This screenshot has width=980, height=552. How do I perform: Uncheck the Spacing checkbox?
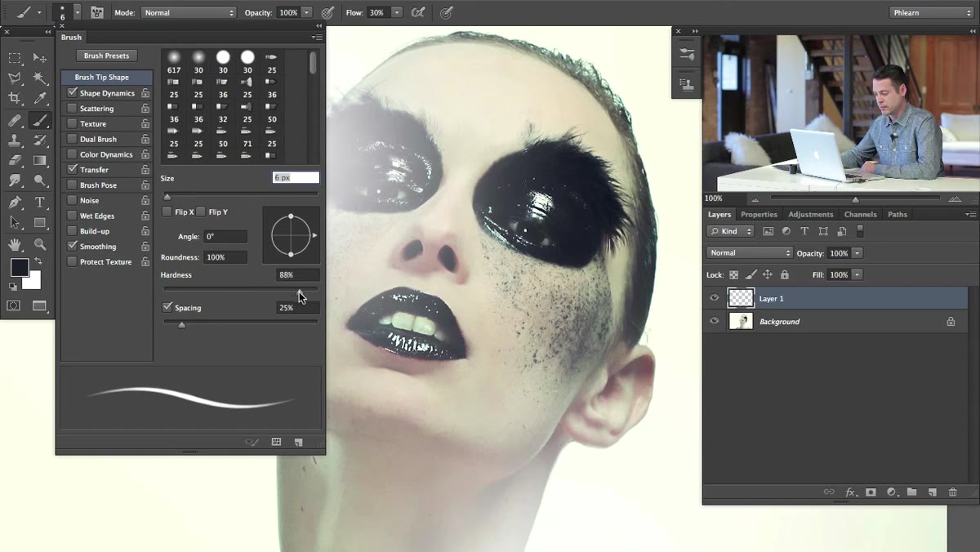tap(167, 307)
